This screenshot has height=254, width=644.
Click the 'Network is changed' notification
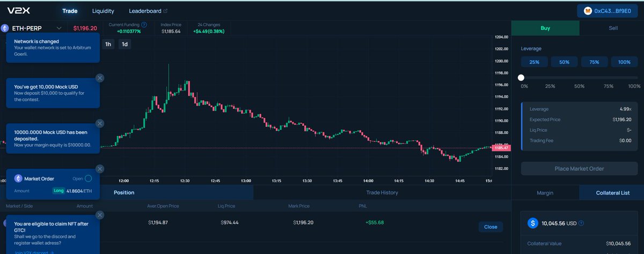coord(53,48)
